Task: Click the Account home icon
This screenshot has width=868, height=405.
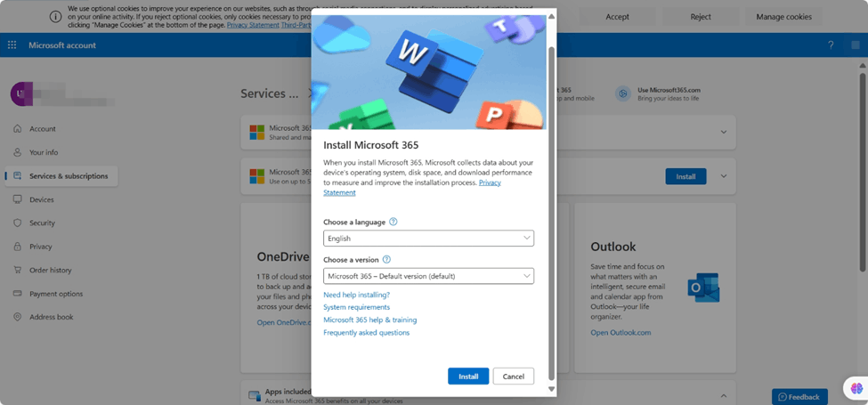Action: [x=18, y=128]
